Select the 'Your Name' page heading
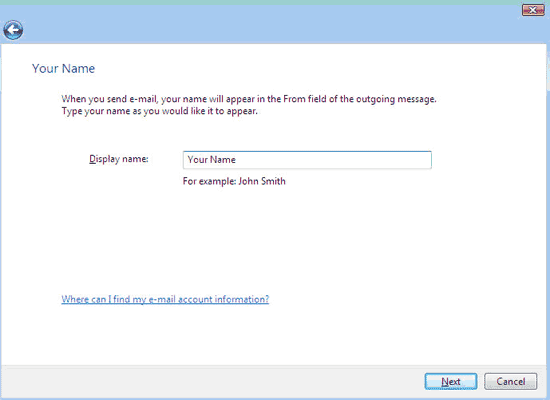 click(x=63, y=68)
